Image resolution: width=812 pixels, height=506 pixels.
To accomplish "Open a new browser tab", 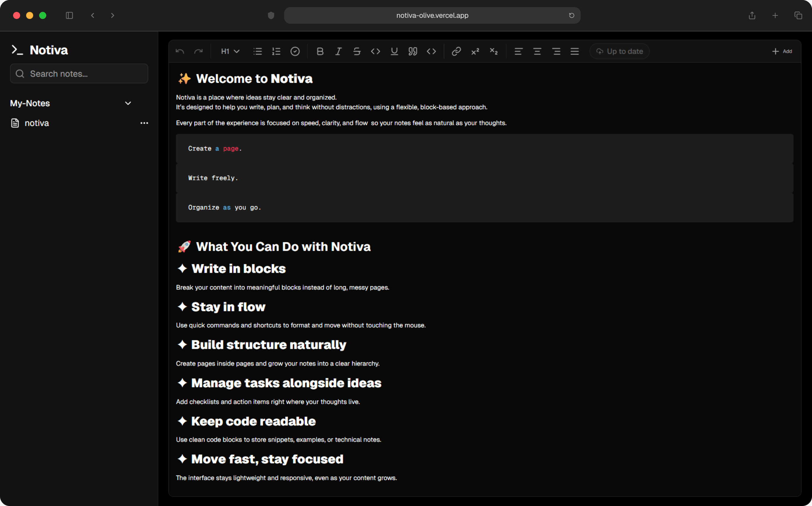I will 775,15.
